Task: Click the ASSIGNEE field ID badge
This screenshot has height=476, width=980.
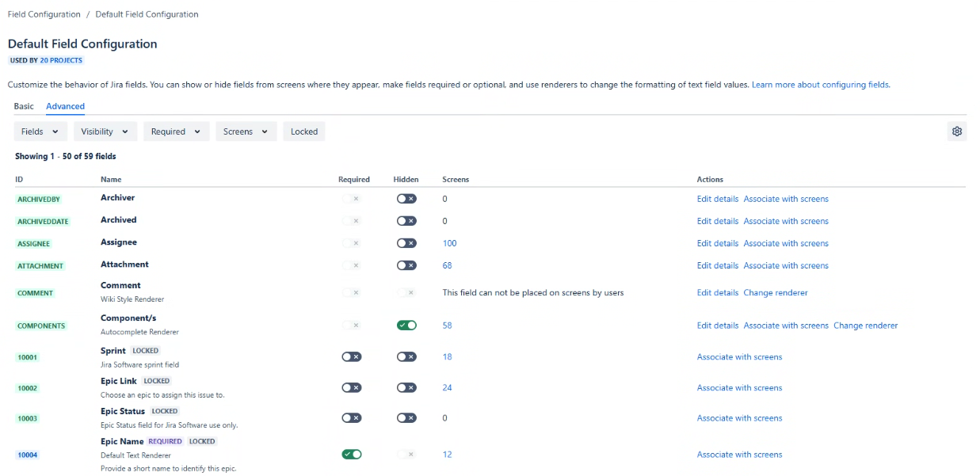Action: pos(34,244)
